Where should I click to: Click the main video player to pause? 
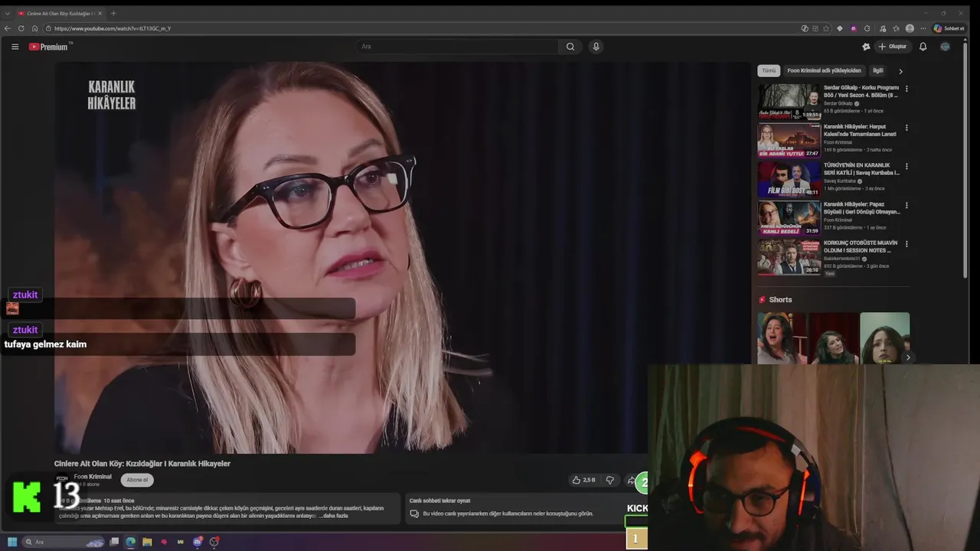[x=403, y=257]
